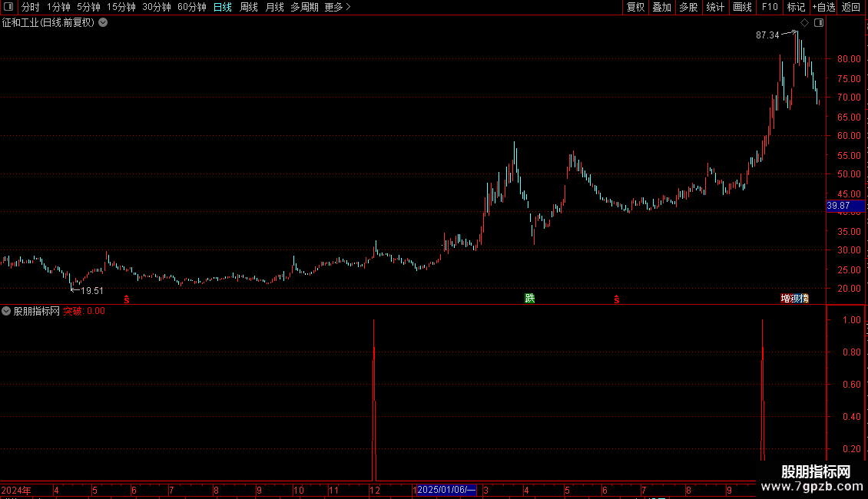Switch to 分时 intraday view
The height and width of the screenshot is (499, 868).
pyautogui.click(x=31, y=7)
